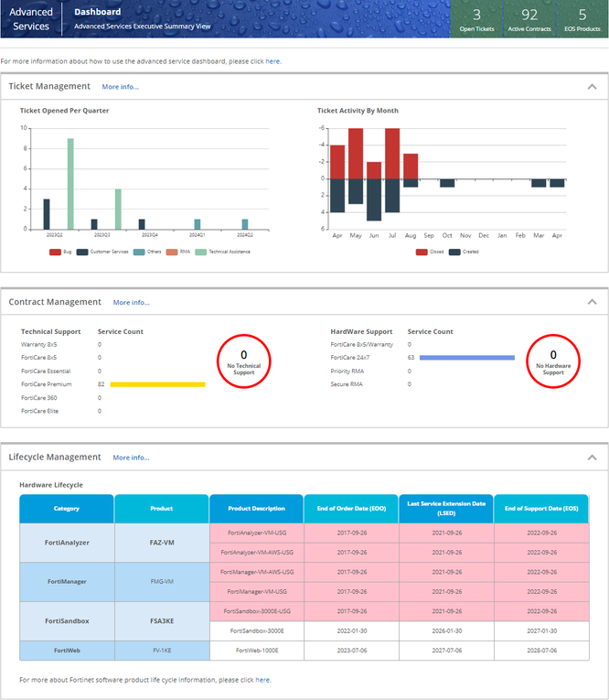Select the FortiWeb category cell

(67, 651)
